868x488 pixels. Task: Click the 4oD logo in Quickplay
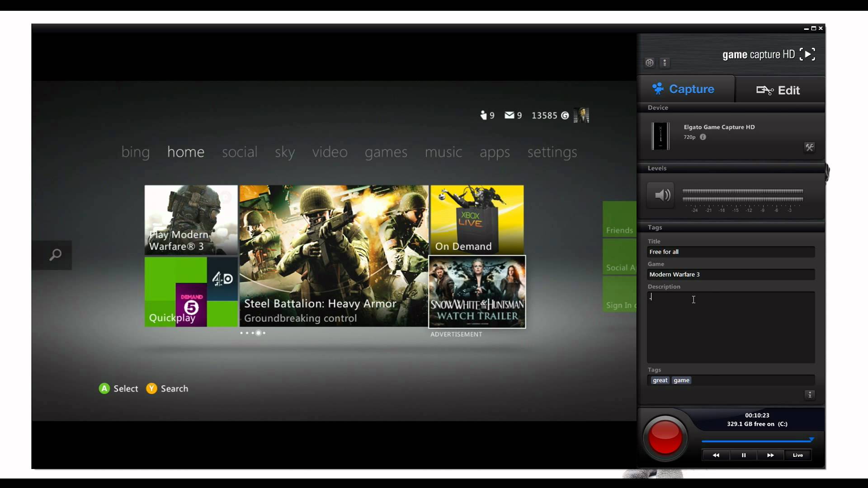(222, 279)
